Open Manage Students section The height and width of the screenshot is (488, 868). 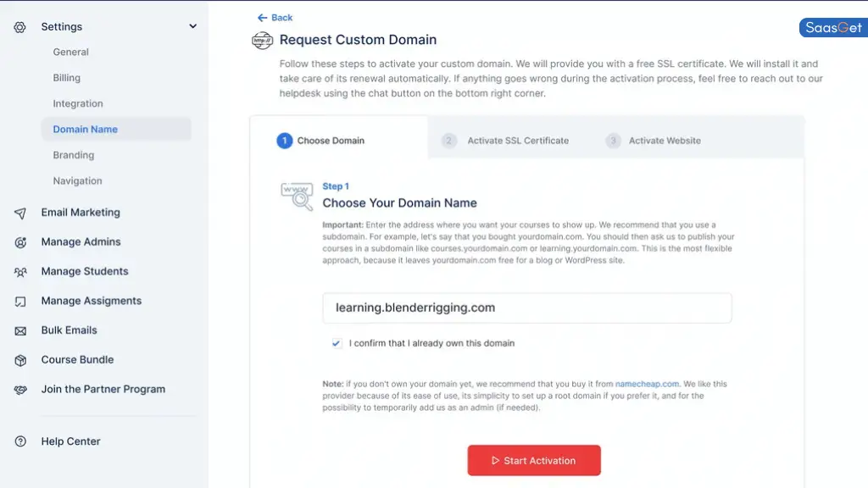tap(85, 271)
